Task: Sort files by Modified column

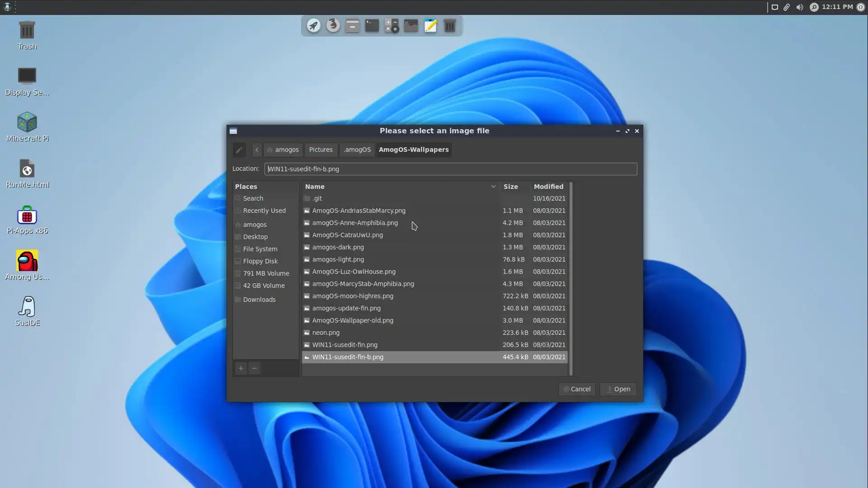Action: pos(548,187)
